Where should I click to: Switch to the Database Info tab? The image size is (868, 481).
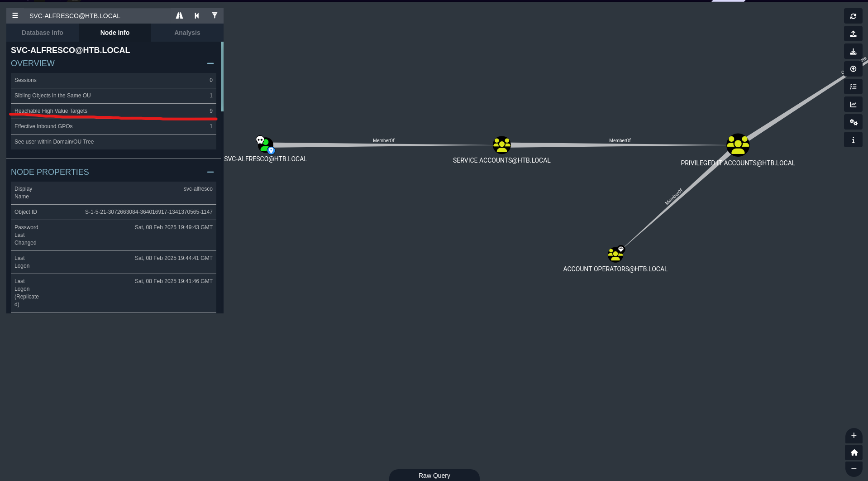pyautogui.click(x=43, y=33)
